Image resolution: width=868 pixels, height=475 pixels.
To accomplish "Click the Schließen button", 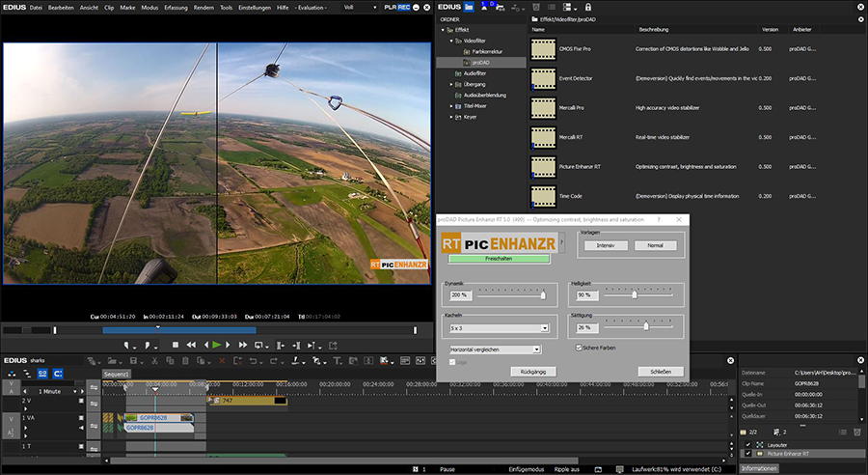I will point(661,372).
